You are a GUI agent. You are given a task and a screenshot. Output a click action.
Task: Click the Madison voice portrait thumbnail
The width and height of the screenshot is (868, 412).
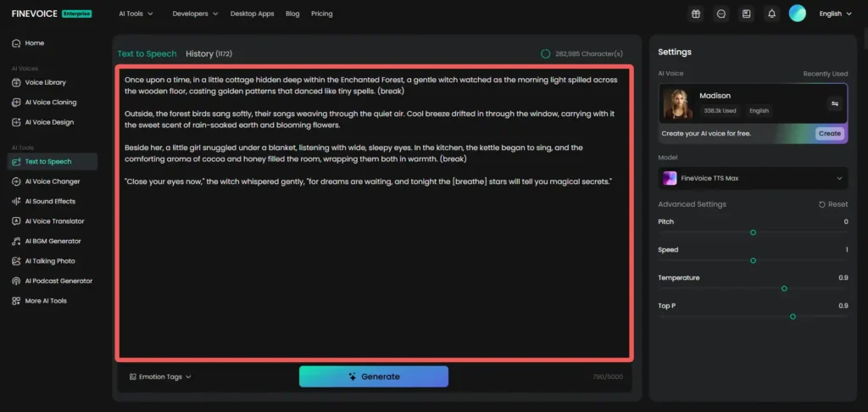(677, 104)
